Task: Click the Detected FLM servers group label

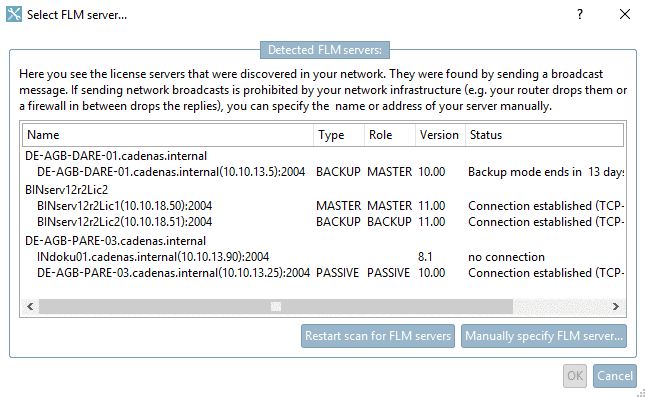Action: (x=325, y=50)
